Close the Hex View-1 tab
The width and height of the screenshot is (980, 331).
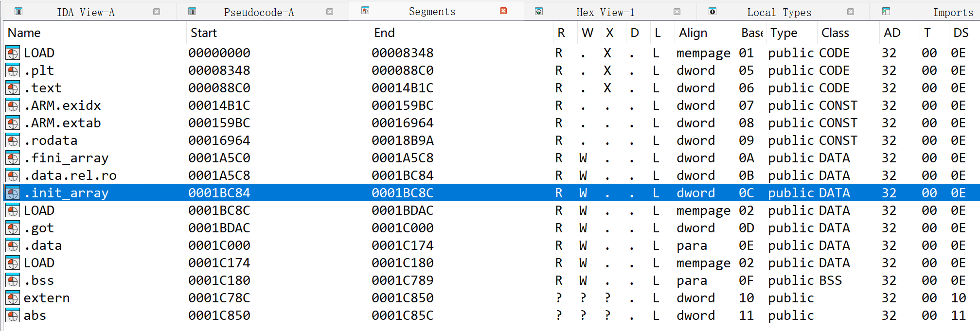click(677, 12)
